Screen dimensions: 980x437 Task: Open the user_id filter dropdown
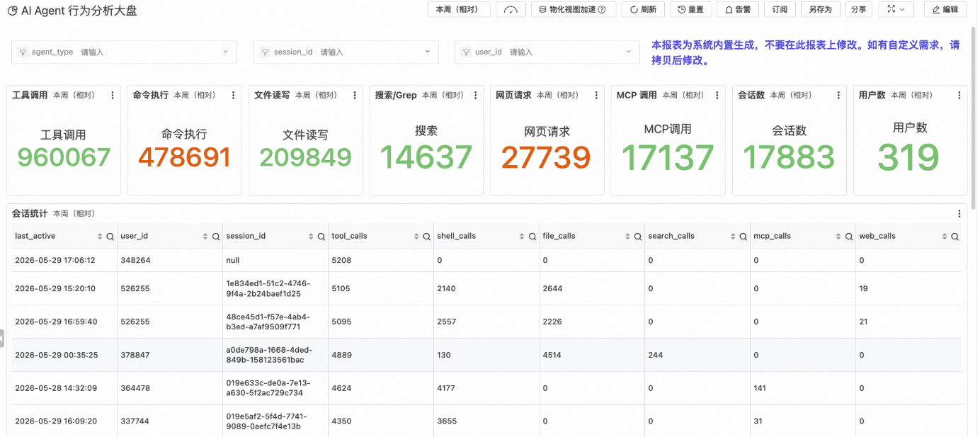point(547,52)
